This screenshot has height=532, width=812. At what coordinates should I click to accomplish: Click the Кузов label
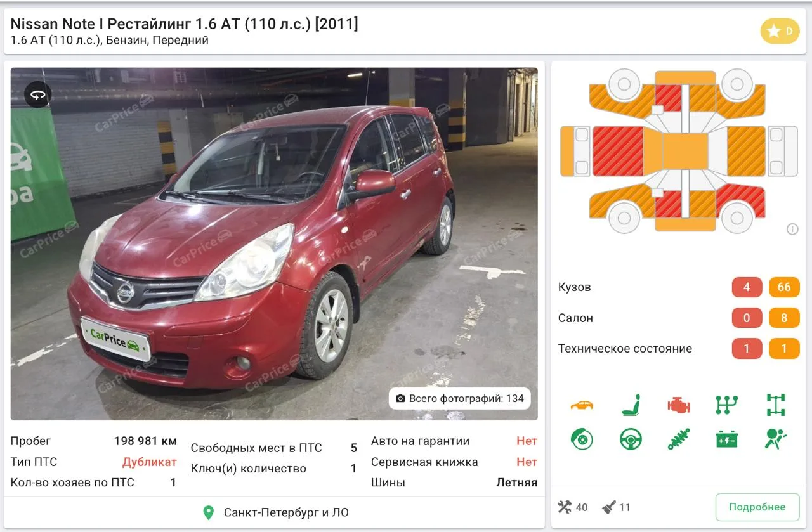tap(574, 287)
